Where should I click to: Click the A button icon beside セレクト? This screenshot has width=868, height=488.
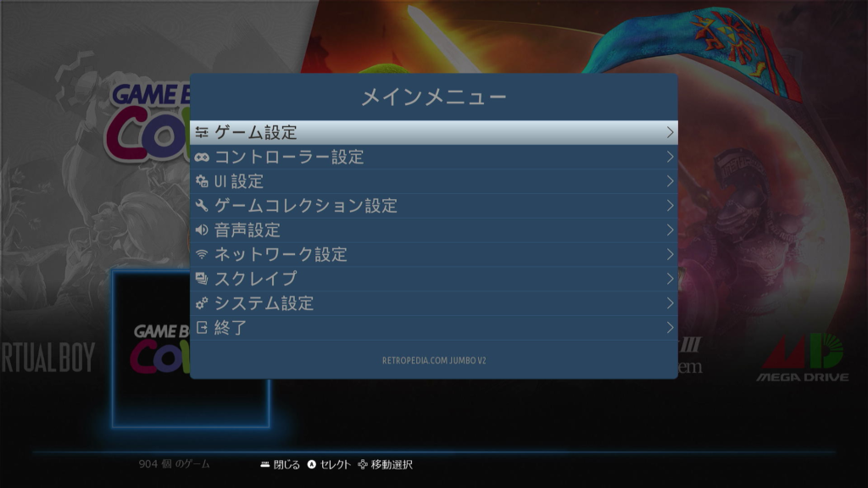click(313, 464)
